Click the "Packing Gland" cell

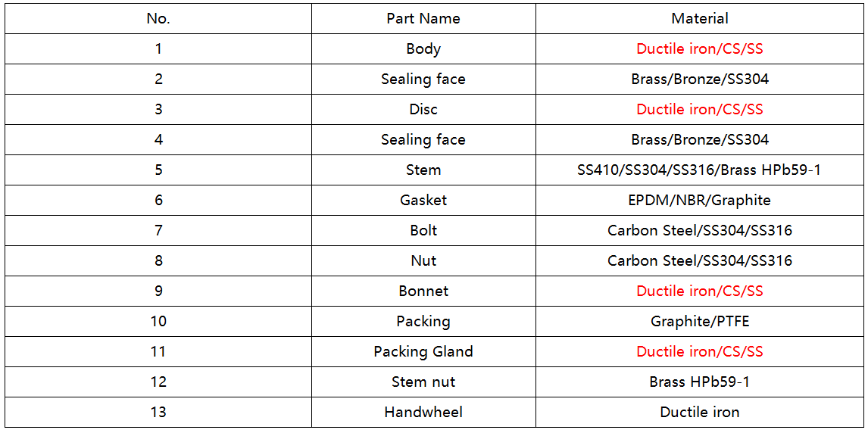point(423,352)
